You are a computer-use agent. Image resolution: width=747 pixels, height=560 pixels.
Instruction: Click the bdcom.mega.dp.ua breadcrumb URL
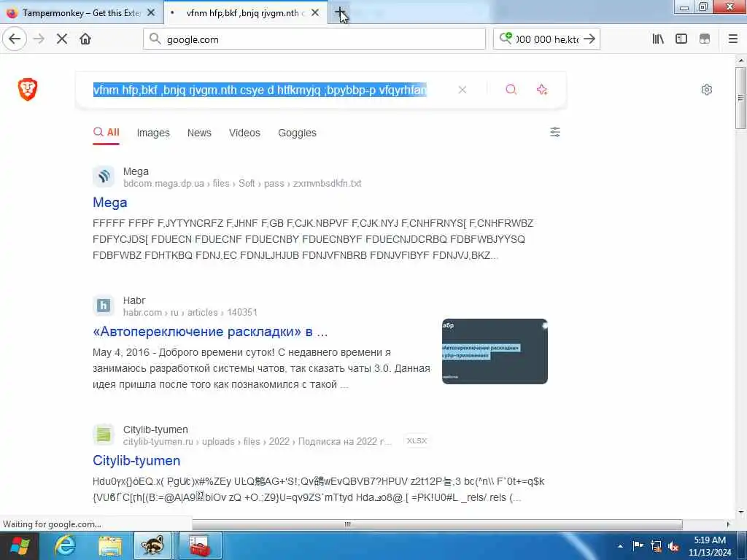(242, 183)
